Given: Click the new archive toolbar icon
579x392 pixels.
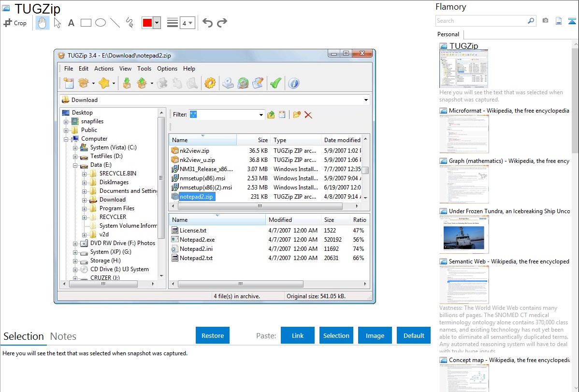Looking at the screenshot, I should coord(68,84).
